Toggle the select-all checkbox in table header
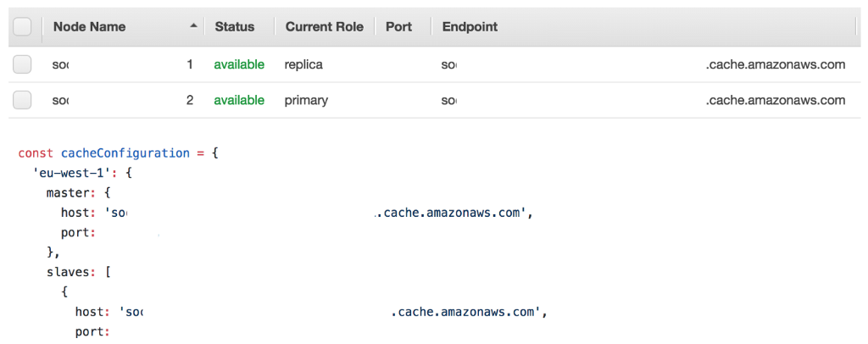The height and width of the screenshot is (344, 868). (x=23, y=27)
